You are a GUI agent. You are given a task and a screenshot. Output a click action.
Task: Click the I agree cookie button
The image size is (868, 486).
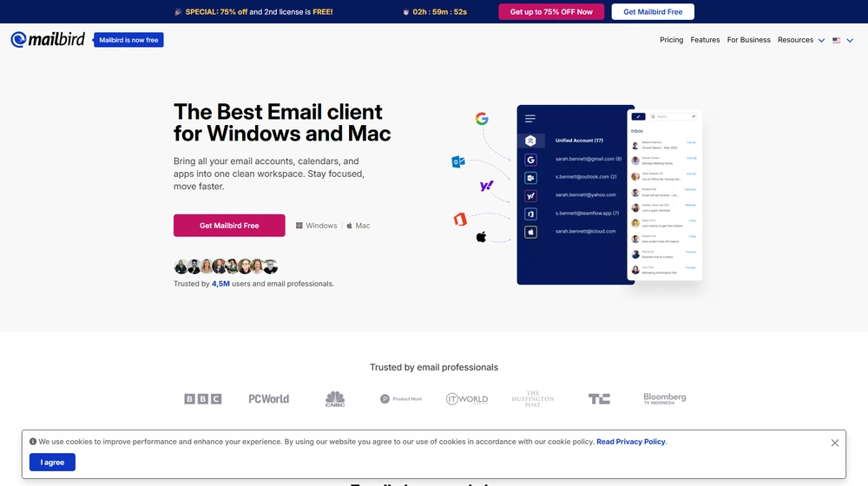52,463
